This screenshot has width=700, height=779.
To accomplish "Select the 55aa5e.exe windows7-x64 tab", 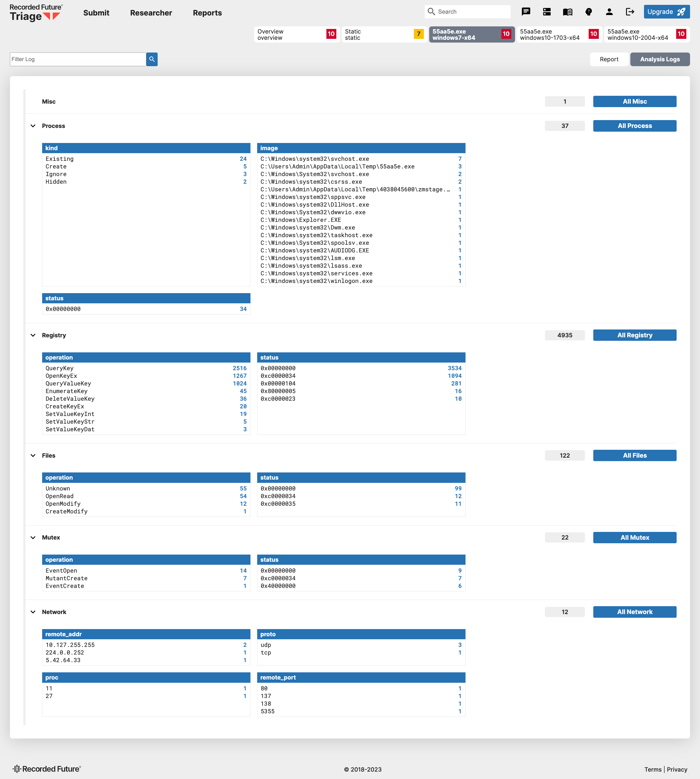I will coord(472,34).
